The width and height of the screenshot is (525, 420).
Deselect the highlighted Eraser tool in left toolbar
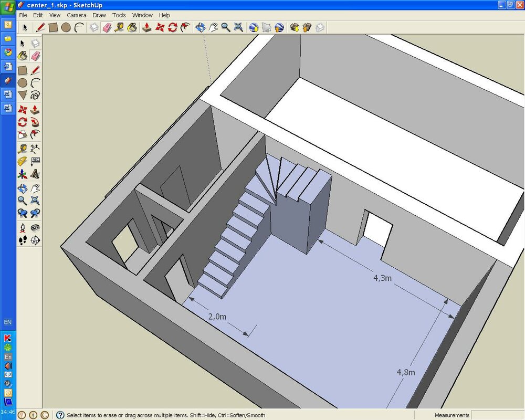click(35, 56)
